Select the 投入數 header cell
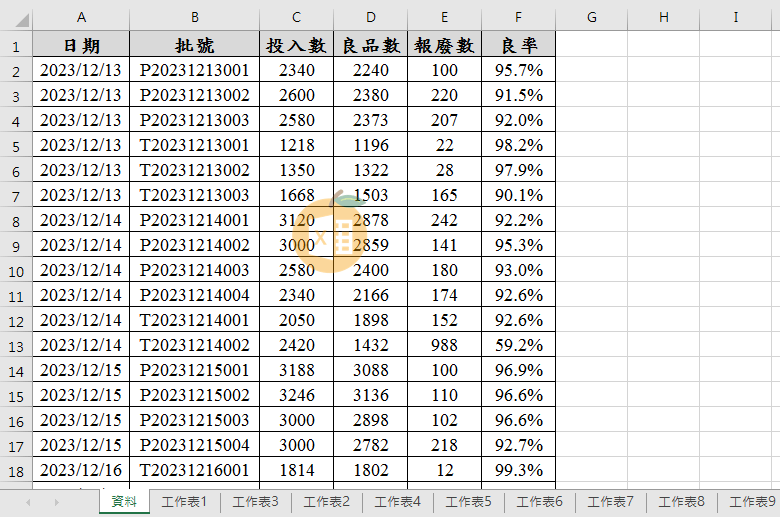Screen dimensions: 780x517 click(296, 45)
